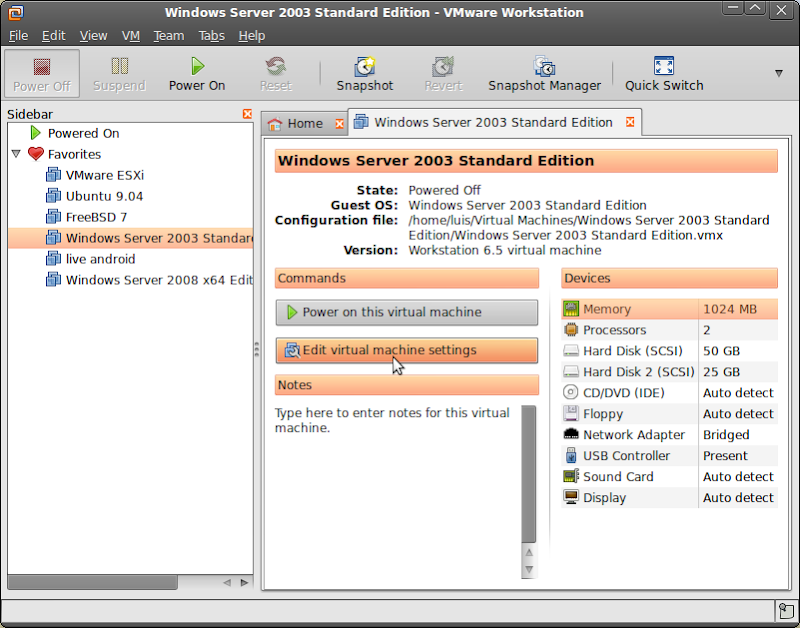Click Edit virtual machine settings
Screen dimensions: 800x628
click(x=407, y=350)
